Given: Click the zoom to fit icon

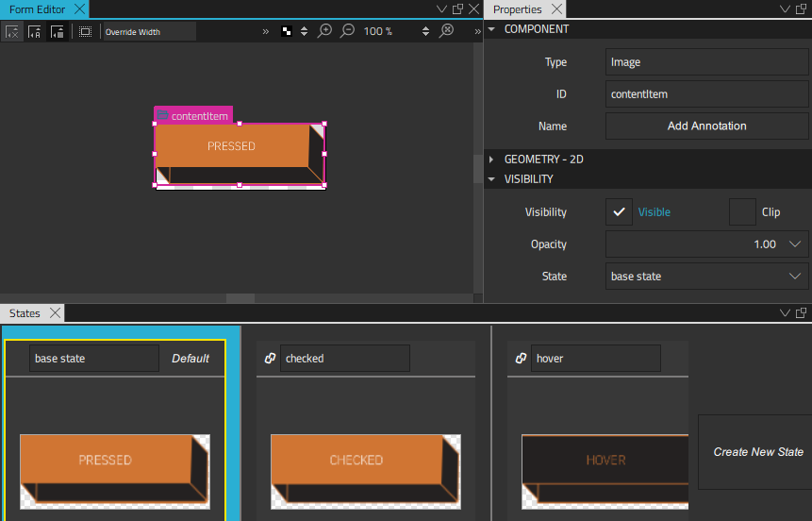Looking at the screenshot, I should 446,31.
